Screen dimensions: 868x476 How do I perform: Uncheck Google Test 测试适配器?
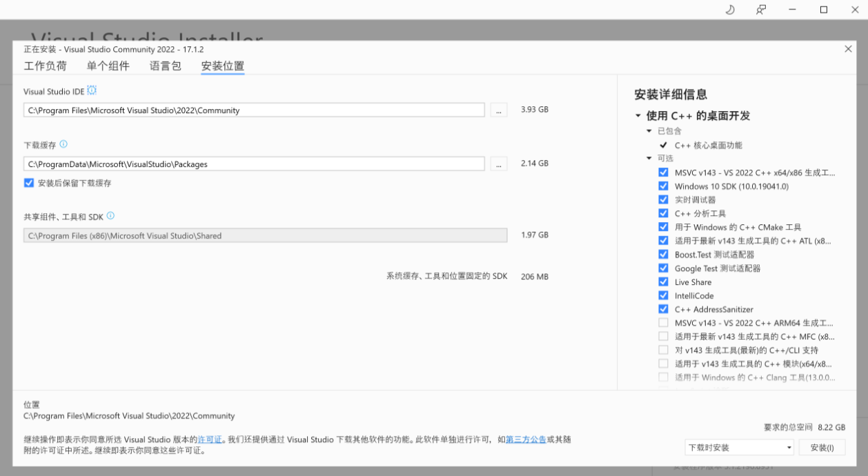point(663,268)
